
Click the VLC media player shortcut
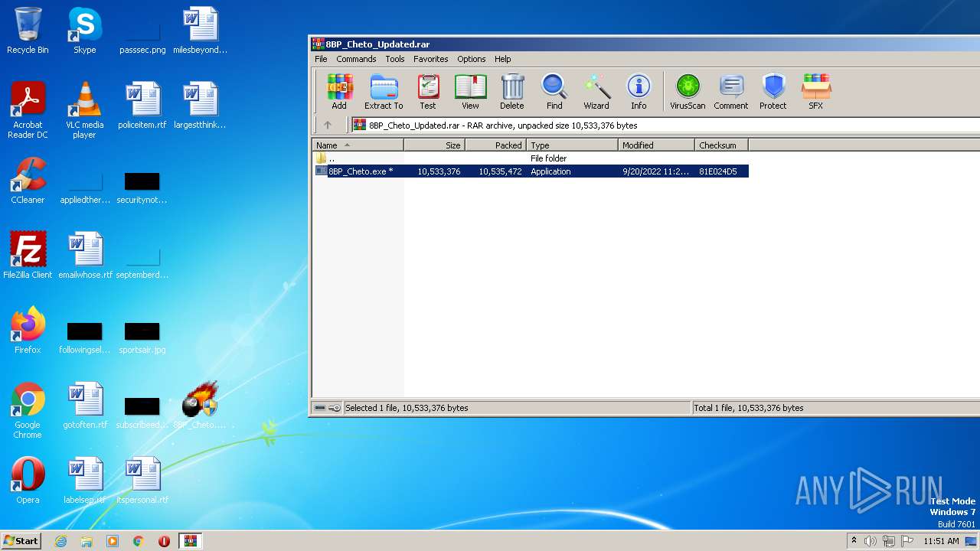pos(84,110)
